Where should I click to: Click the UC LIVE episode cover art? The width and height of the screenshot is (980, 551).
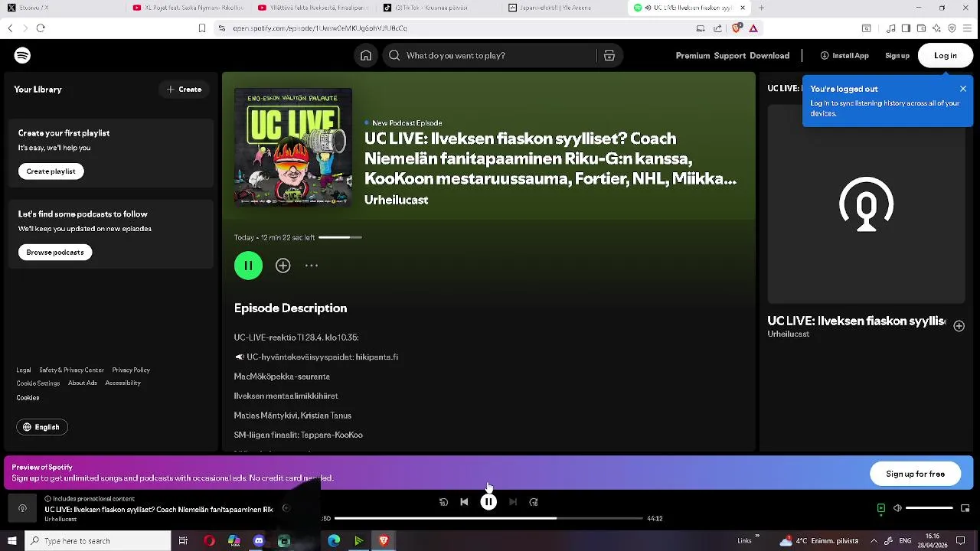point(293,147)
